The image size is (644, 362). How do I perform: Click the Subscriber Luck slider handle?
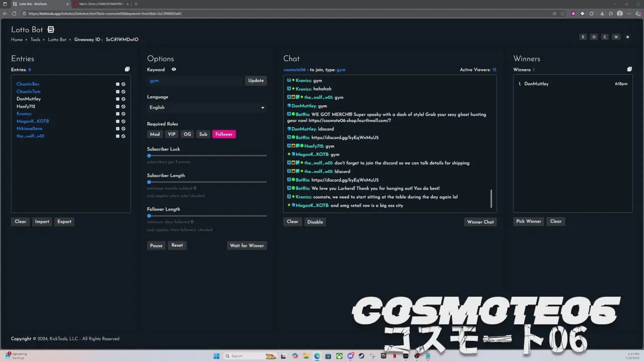(x=149, y=156)
